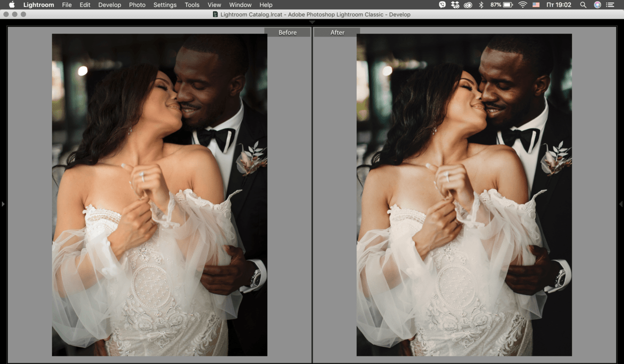Screen dimensions: 624x364
Task: Open the Tools menu
Action: pos(192,4)
